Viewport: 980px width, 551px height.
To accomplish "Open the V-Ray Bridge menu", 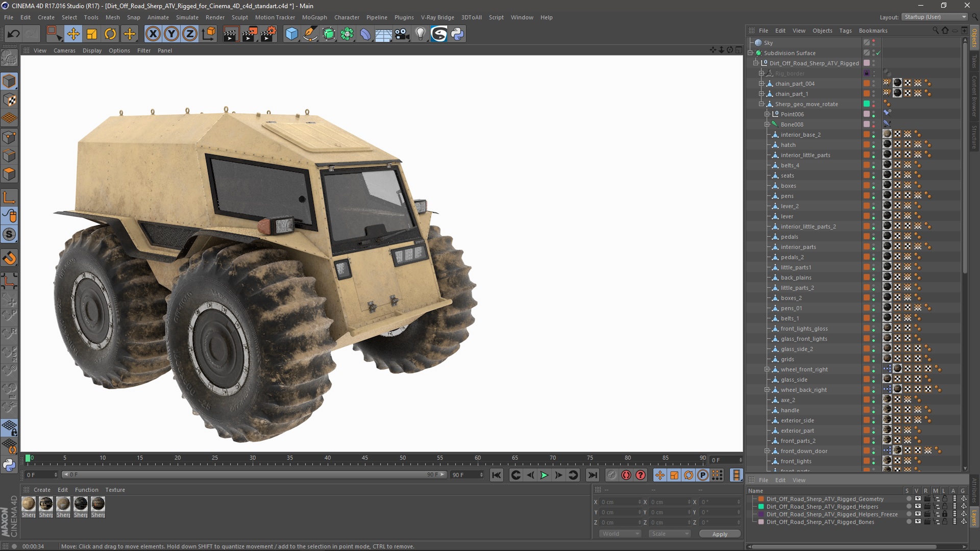I will pyautogui.click(x=437, y=17).
